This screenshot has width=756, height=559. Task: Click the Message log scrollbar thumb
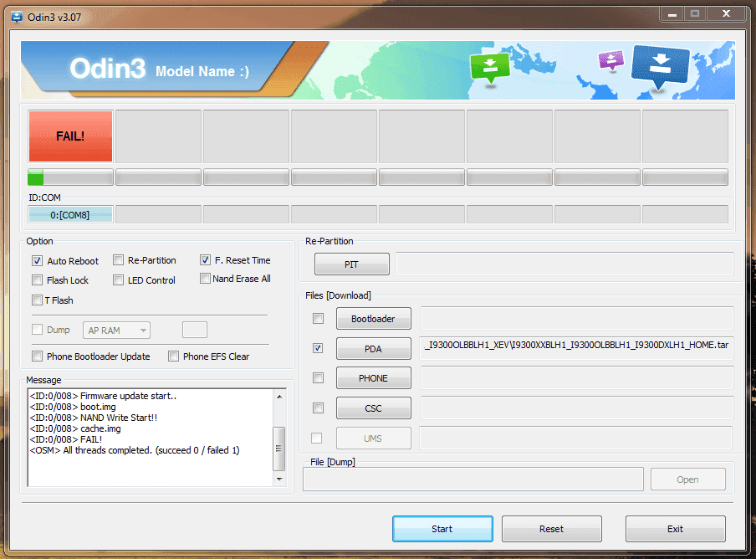[279, 449]
